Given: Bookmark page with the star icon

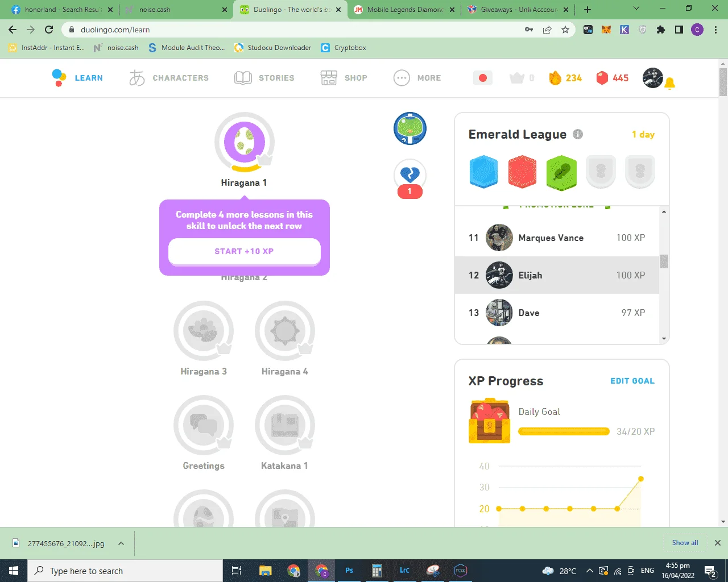Looking at the screenshot, I should (x=565, y=30).
